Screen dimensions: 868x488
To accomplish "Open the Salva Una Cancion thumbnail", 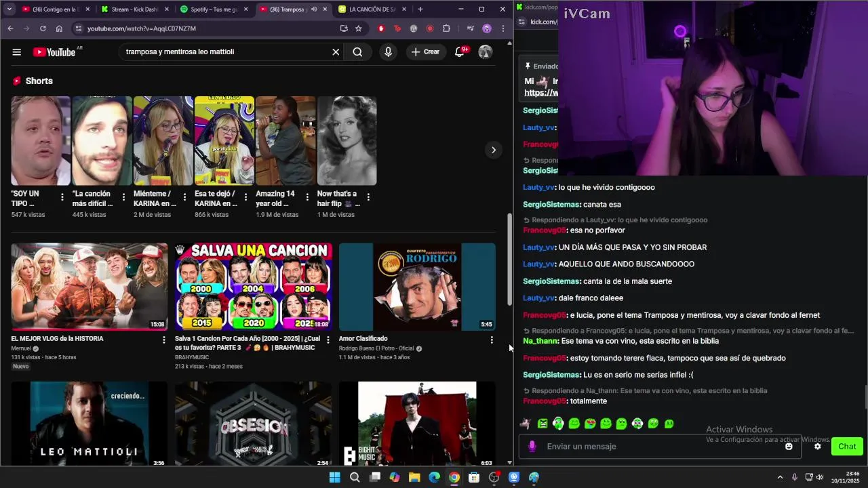I will click(x=253, y=287).
